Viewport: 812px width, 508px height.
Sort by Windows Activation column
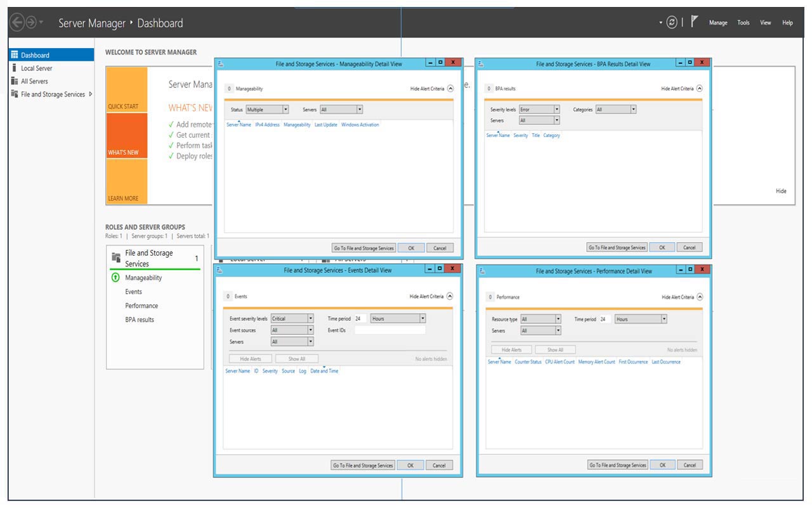[x=360, y=125]
